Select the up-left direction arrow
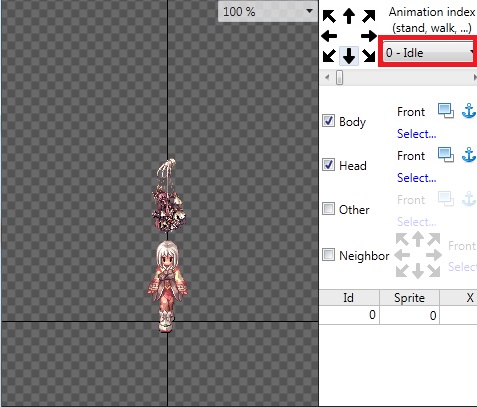 pyautogui.click(x=329, y=16)
